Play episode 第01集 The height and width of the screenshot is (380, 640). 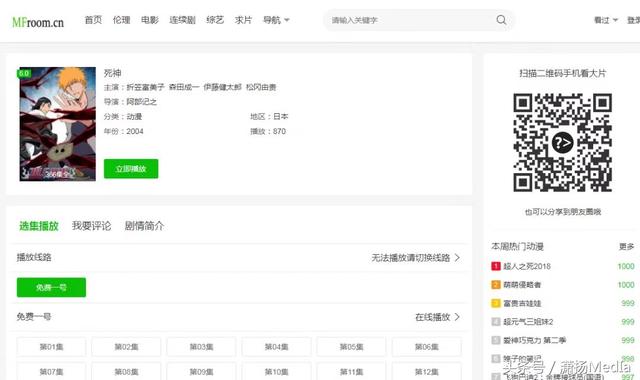tap(51, 347)
